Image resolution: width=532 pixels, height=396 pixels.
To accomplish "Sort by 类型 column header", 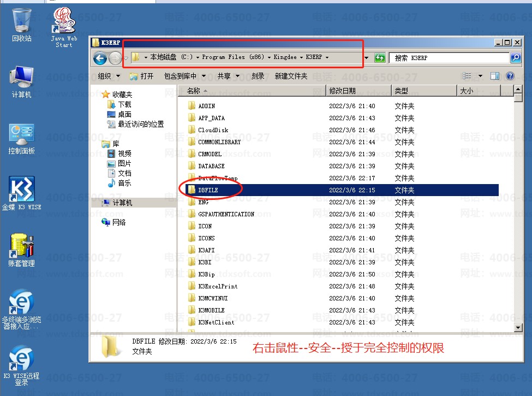I will pyautogui.click(x=425, y=91).
